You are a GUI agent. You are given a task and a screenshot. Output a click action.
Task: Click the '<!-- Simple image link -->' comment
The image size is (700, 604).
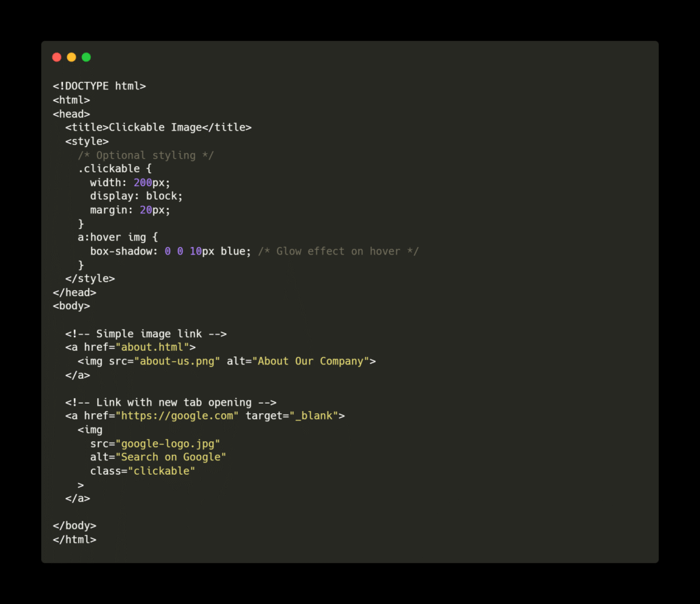[146, 334]
